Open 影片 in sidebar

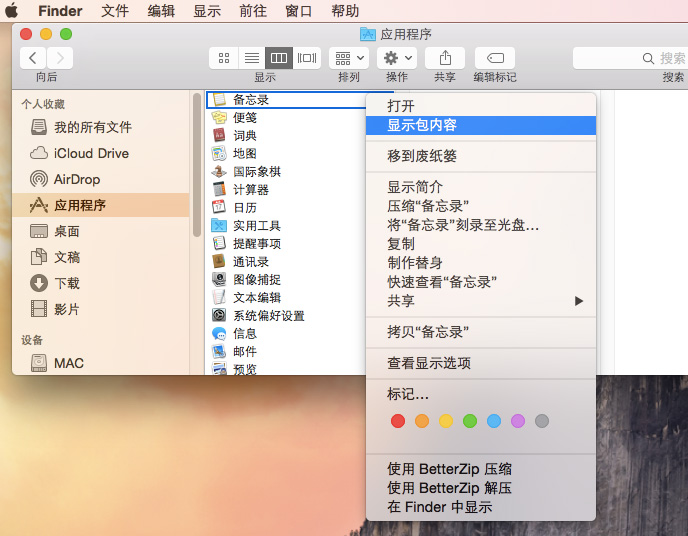pos(100,309)
